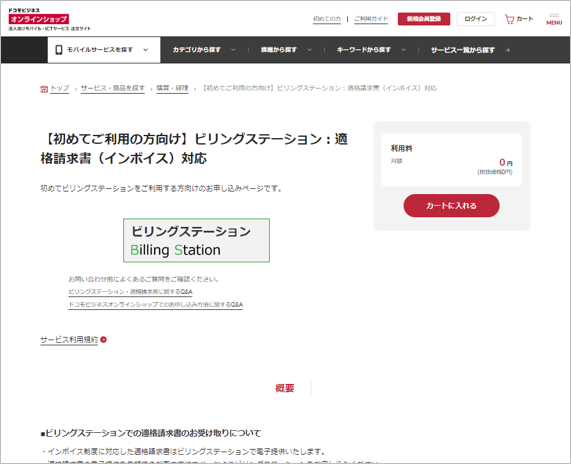Open ドコモビジネスオンラインショップでのお申し込み方法に関するQ&A link
Screen dimensions: 571x464
coord(155,304)
